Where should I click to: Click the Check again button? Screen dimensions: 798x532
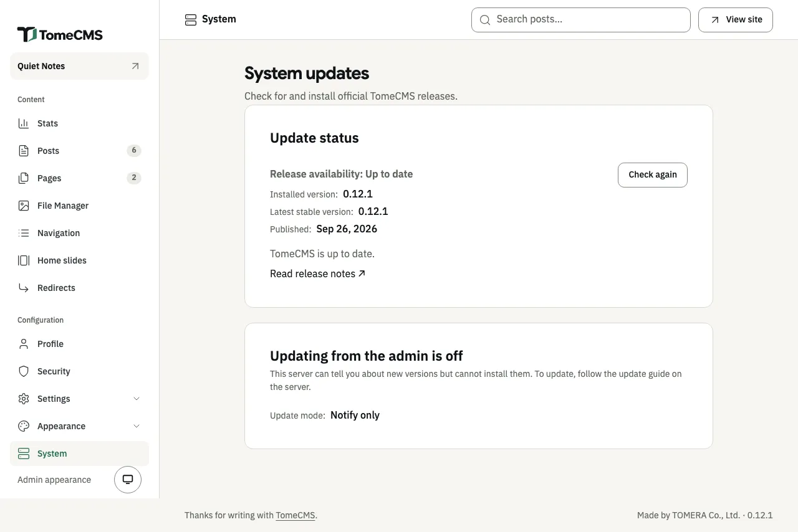(x=652, y=175)
